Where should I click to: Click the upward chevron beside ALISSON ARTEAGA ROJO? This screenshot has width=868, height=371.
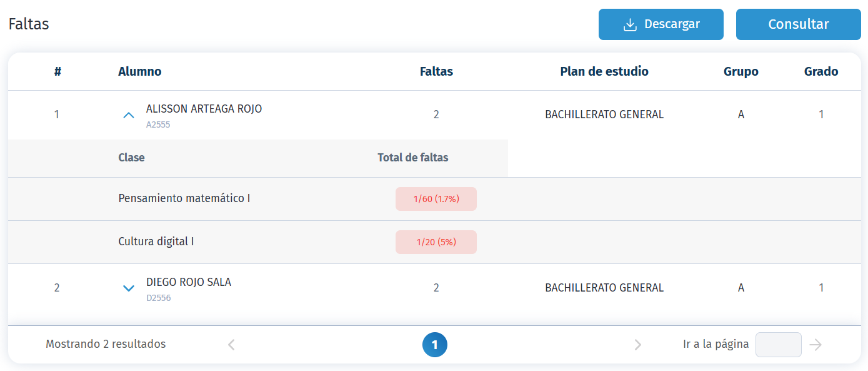(x=129, y=115)
